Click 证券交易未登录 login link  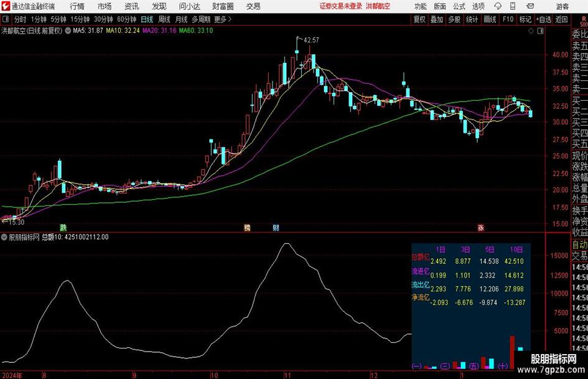(341, 6)
